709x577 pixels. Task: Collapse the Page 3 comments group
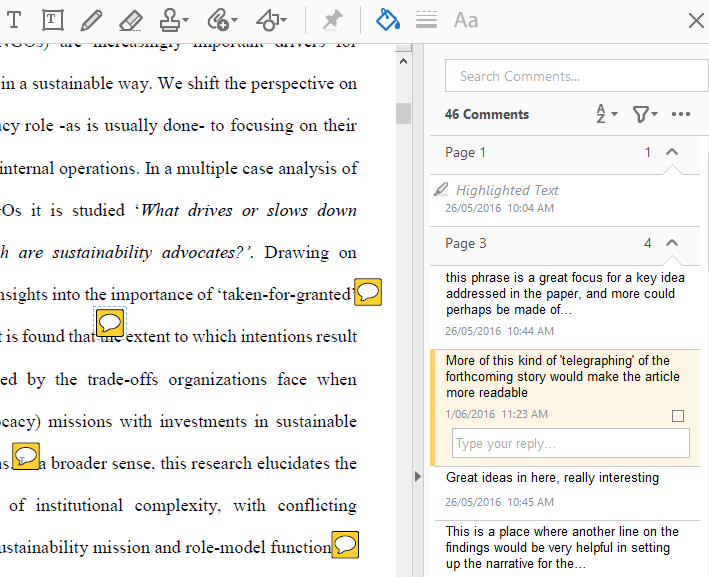[x=672, y=243]
